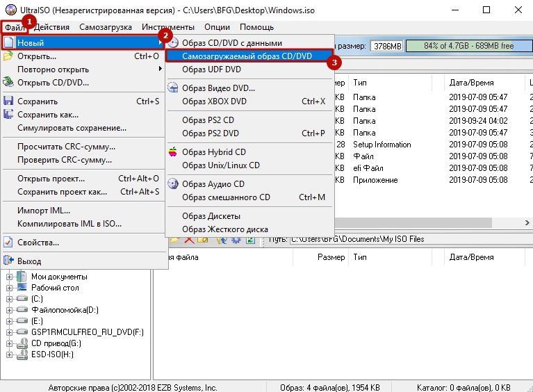The image size is (533, 392).
Task: Expand the (E:) drive tree node
Action: coord(9,321)
